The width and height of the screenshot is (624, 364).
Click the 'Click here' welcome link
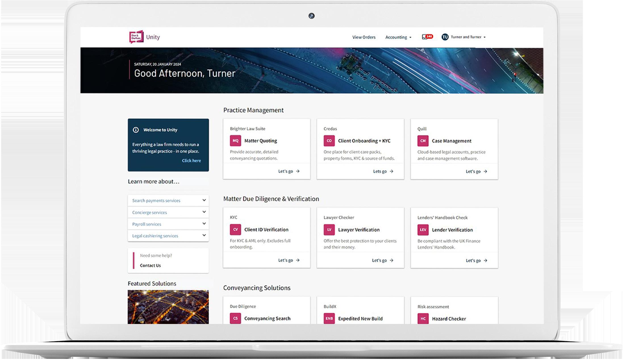pyautogui.click(x=191, y=160)
